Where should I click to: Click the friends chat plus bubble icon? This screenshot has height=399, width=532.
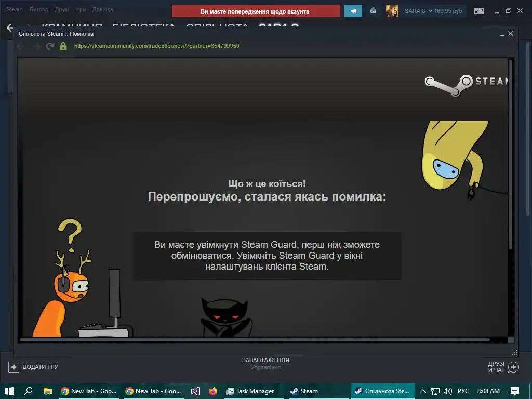514,367
